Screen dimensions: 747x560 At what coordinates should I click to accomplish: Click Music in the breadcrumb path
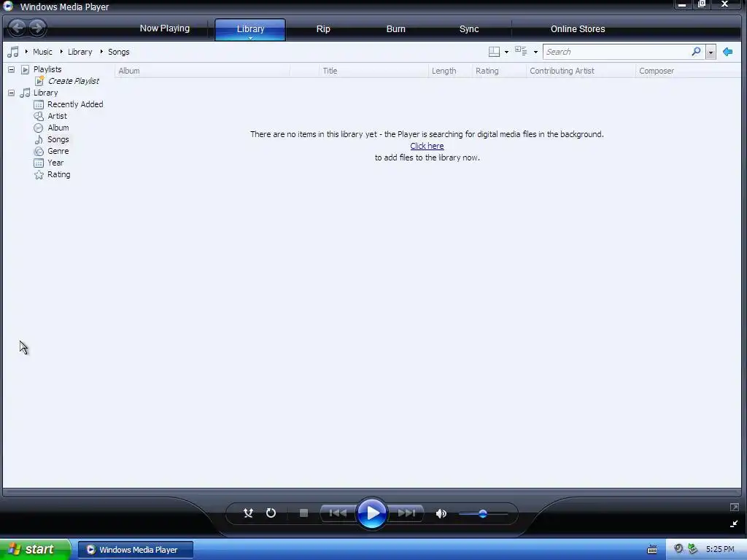[42, 52]
